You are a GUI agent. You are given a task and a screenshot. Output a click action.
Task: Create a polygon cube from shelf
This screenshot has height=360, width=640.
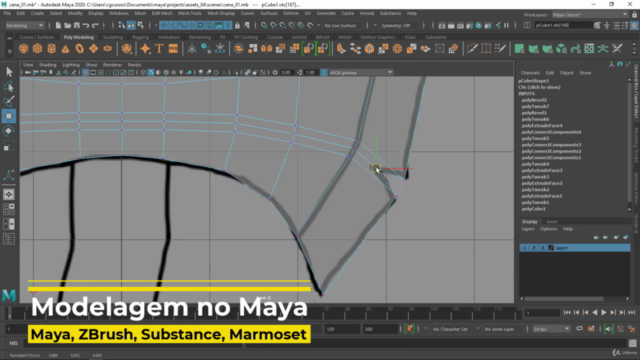[x=38, y=49]
